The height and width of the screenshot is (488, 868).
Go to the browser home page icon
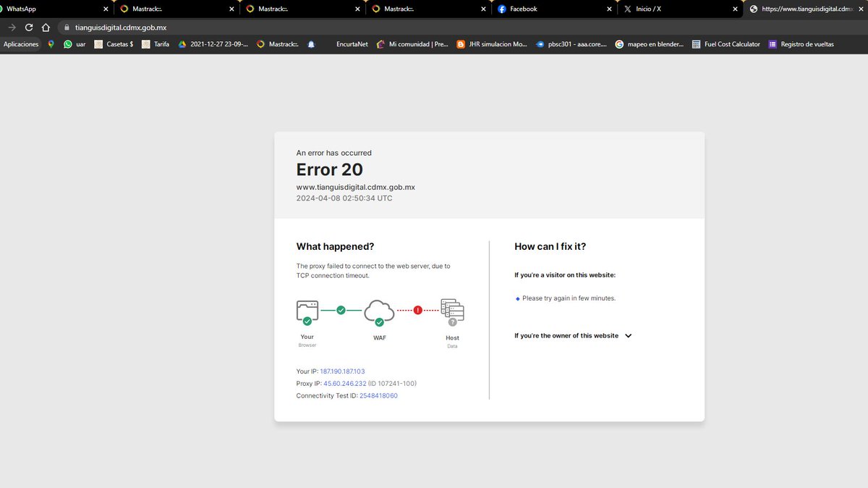click(46, 27)
